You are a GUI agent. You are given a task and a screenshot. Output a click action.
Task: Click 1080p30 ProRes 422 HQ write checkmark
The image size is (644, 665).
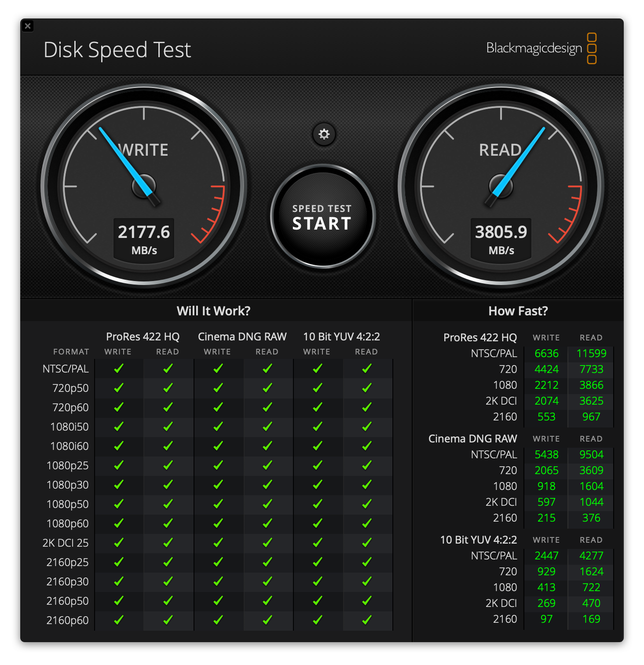point(119,485)
